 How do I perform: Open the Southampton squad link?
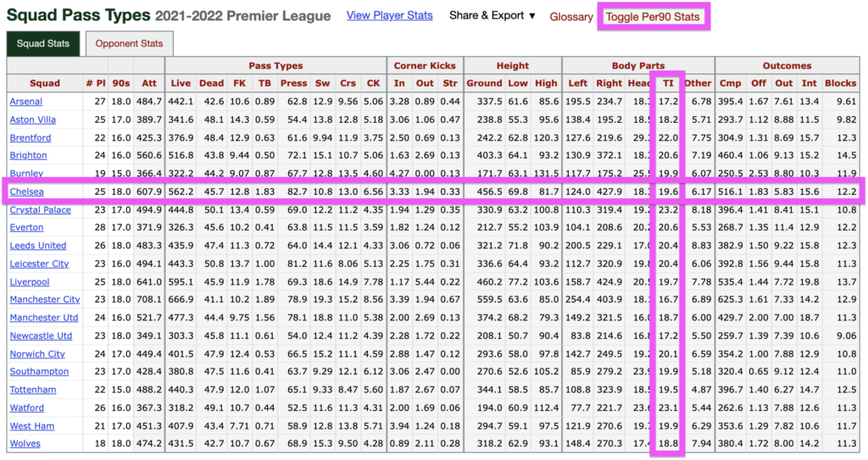click(39, 371)
